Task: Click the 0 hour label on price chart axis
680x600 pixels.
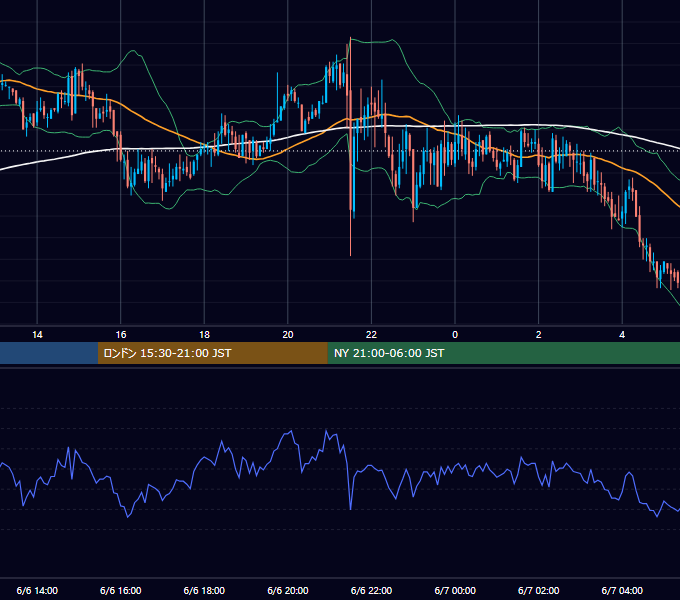Action: tap(455, 335)
